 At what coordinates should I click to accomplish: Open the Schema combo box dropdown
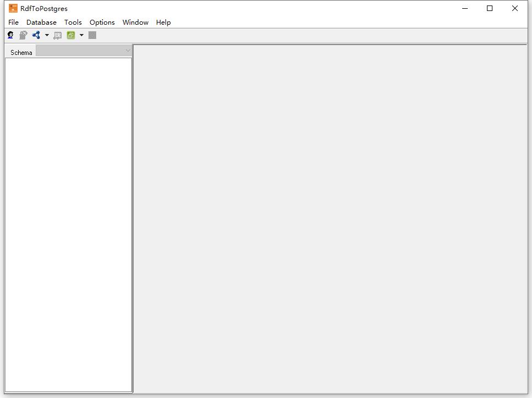pos(128,51)
